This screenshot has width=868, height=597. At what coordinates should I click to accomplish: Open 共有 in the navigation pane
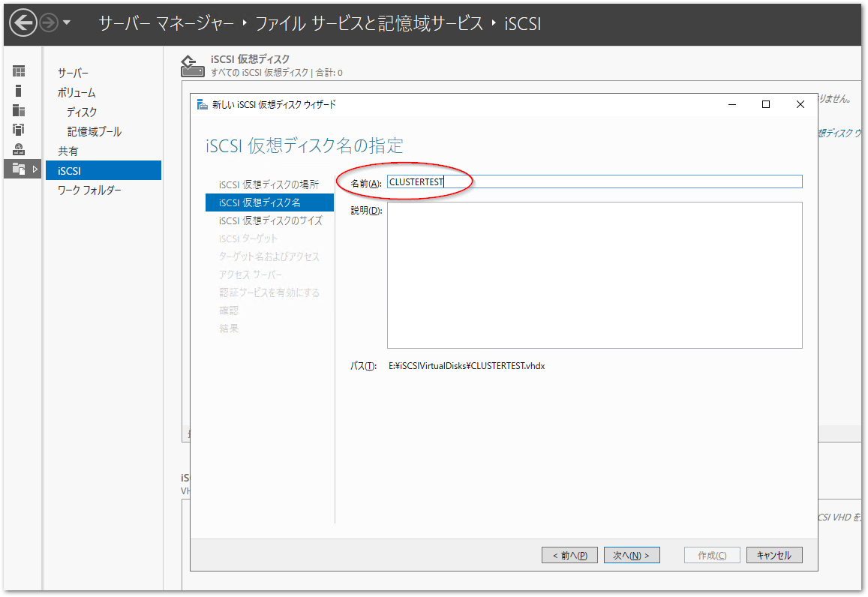tap(68, 151)
